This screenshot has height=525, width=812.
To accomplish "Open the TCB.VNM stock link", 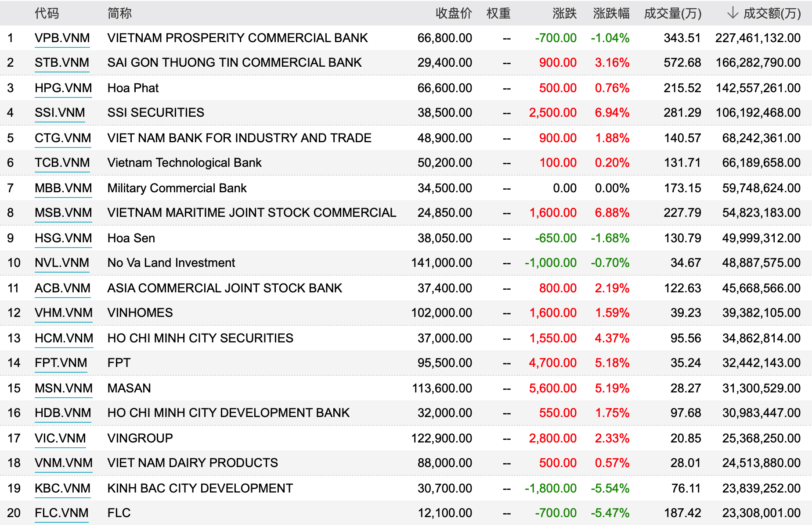I will (62, 163).
